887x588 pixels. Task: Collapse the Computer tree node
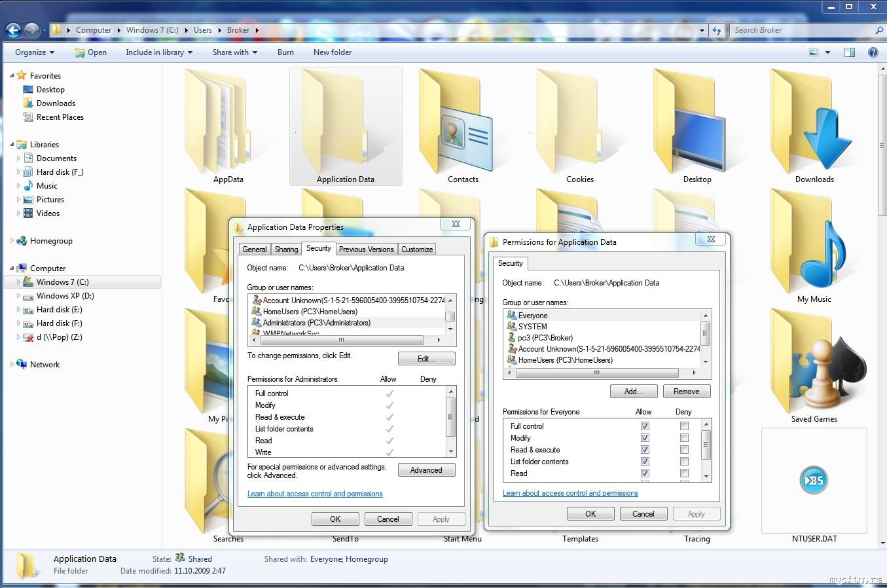point(12,268)
